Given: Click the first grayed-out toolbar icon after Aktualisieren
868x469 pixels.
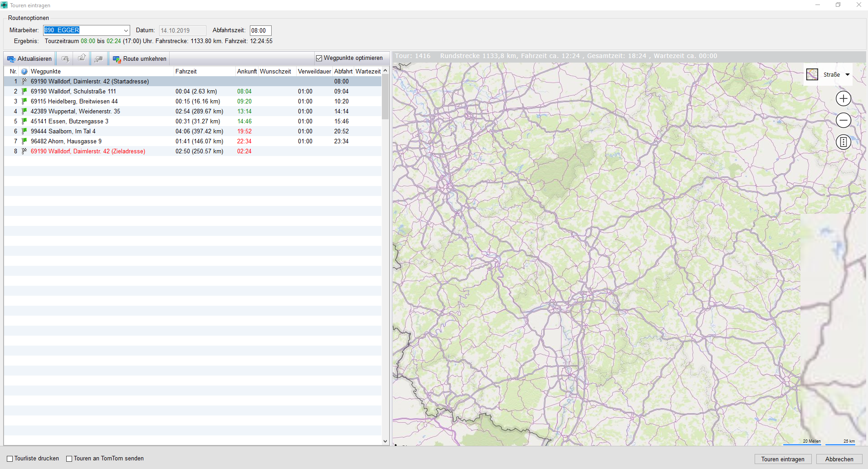Looking at the screenshot, I should pos(65,59).
